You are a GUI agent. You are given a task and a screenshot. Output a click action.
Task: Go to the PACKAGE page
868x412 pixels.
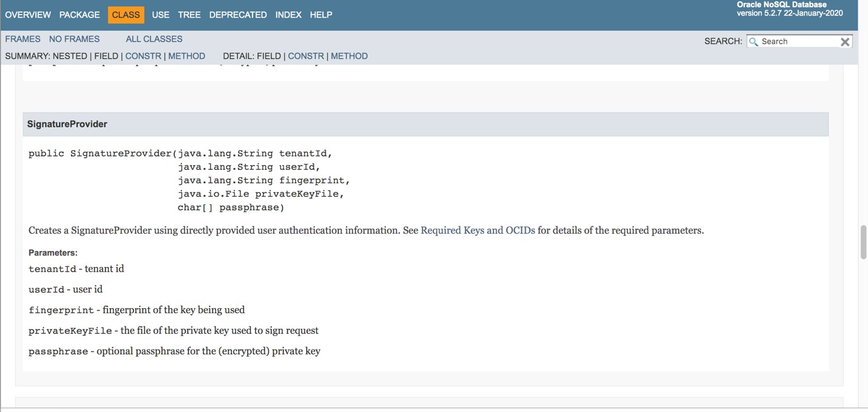pyautogui.click(x=80, y=15)
